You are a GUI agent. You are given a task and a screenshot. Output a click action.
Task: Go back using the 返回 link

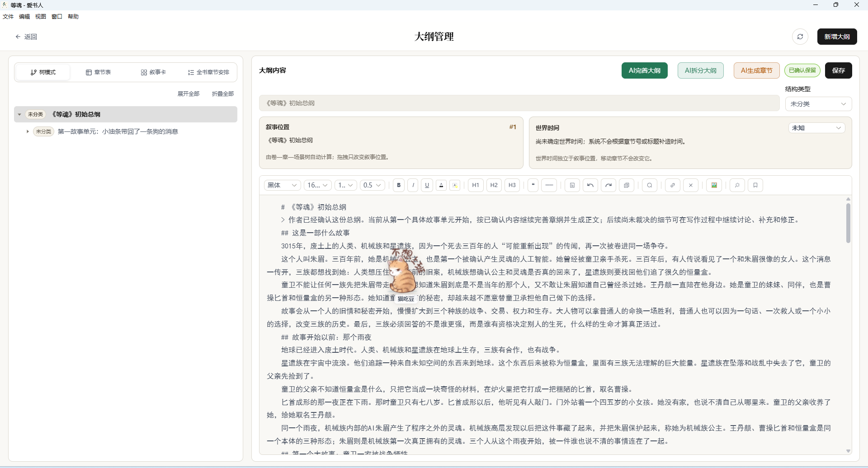click(26, 37)
